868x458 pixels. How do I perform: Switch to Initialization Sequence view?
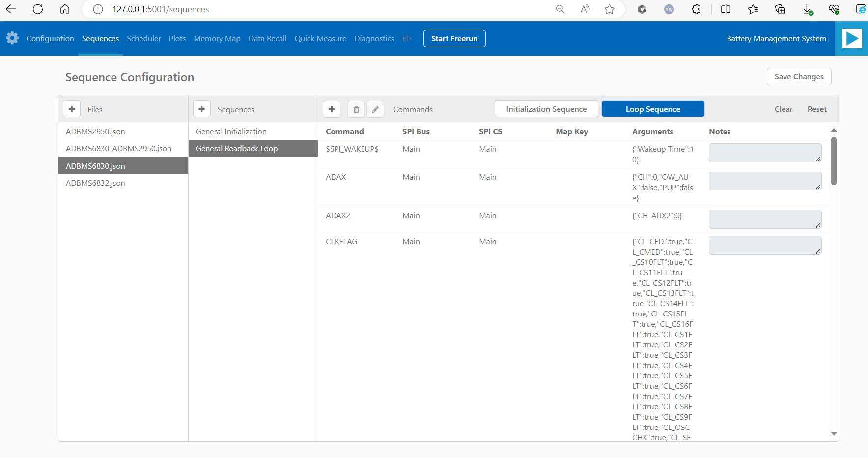click(546, 109)
